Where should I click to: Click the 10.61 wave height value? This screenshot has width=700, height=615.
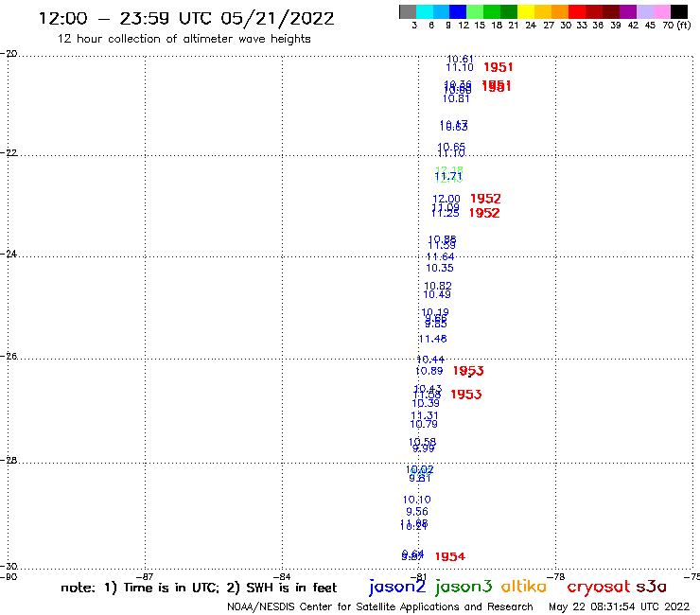pos(460,59)
